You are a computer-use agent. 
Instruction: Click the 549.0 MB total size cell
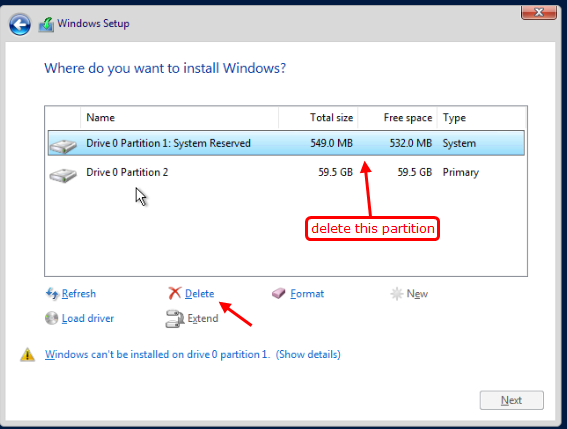point(331,143)
